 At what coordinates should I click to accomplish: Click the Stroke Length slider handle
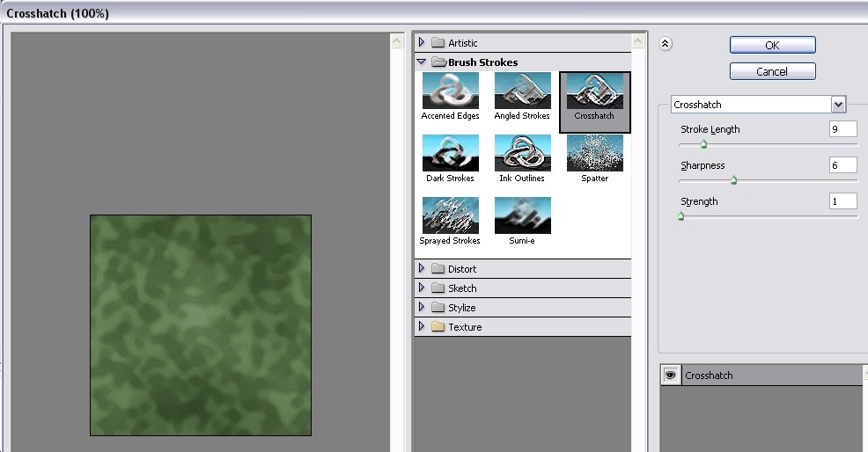pos(703,144)
